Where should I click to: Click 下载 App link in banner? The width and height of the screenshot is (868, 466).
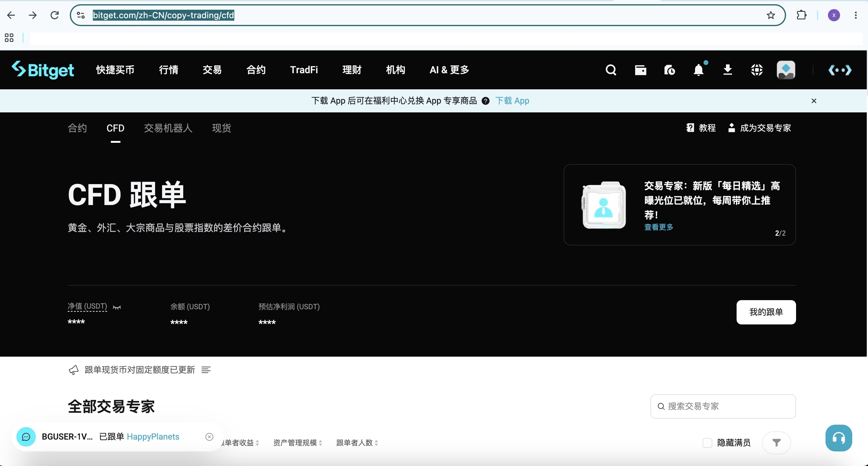(512, 101)
